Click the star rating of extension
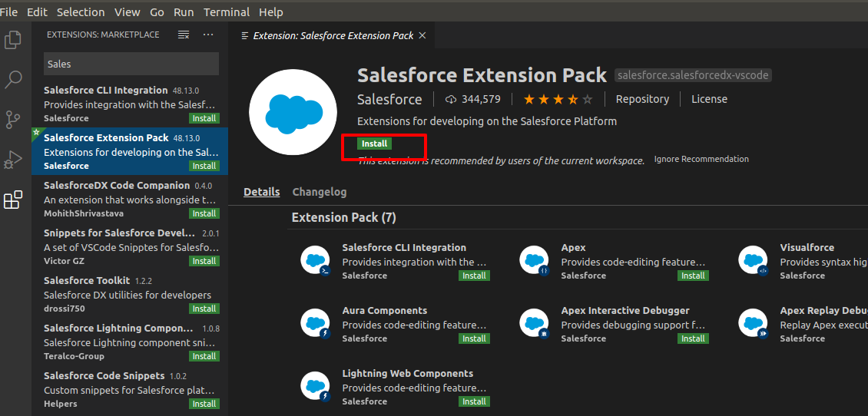Viewport: 868px width, 416px height. tap(558, 100)
